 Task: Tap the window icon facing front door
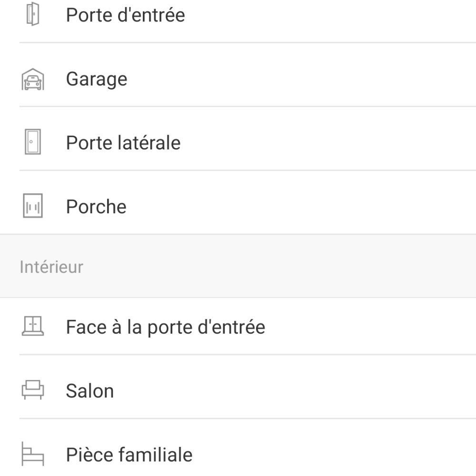[33, 326]
